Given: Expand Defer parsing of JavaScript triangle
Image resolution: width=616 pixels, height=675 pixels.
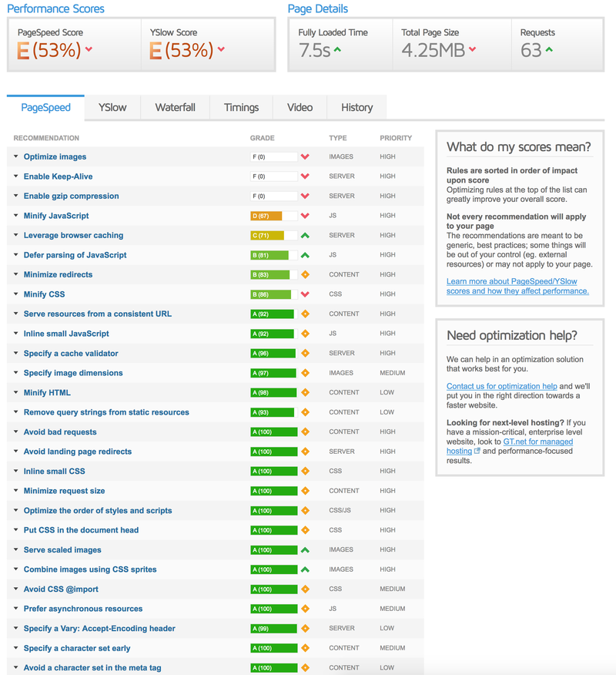Looking at the screenshot, I should [x=16, y=254].
